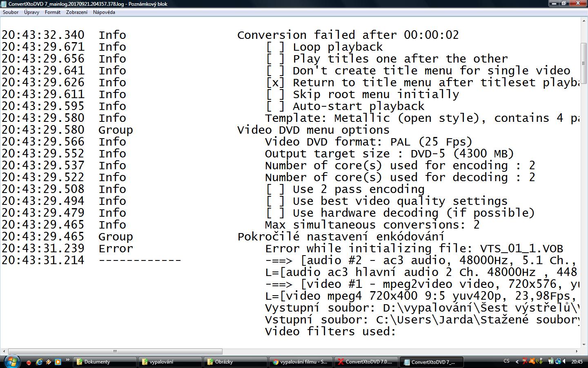The width and height of the screenshot is (588, 368).
Task: Click the 'Auto-start playback' line
Action: 345,106
